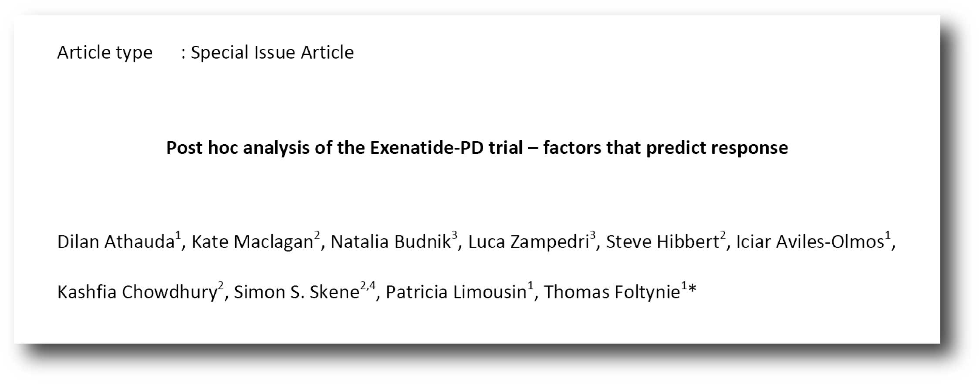Click the '2,4' superscript after Skene
This screenshot has width=980, height=384.
coord(368,286)
